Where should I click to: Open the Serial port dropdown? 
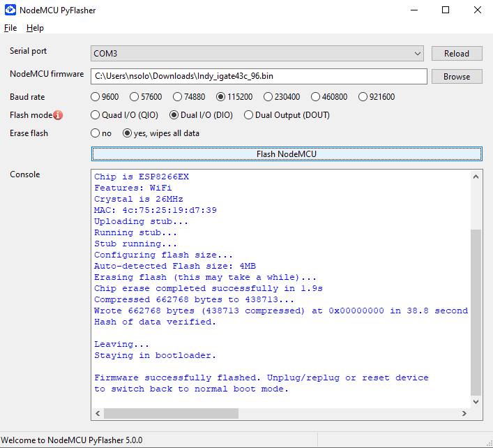point(257,54)
